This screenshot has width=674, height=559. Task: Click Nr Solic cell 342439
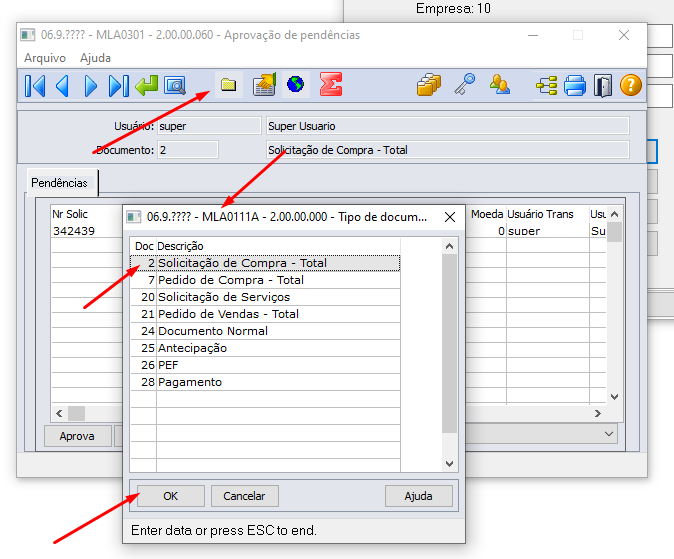86,231
